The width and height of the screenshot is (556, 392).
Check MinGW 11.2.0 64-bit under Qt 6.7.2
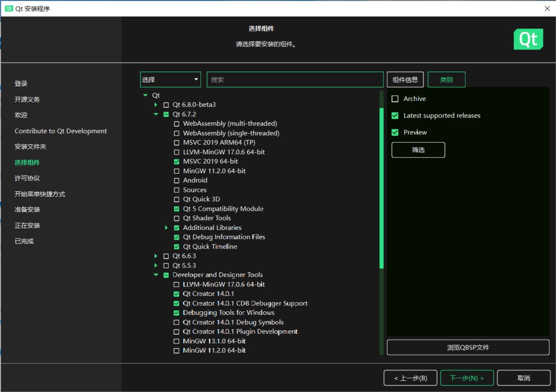(x=176, y=171)
